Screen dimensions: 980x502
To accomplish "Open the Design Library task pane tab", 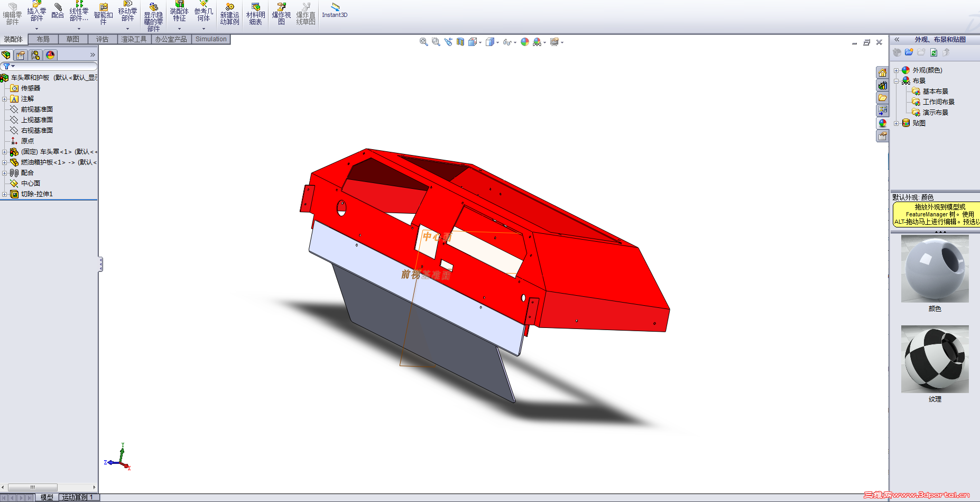I will [x=882, y=85].
